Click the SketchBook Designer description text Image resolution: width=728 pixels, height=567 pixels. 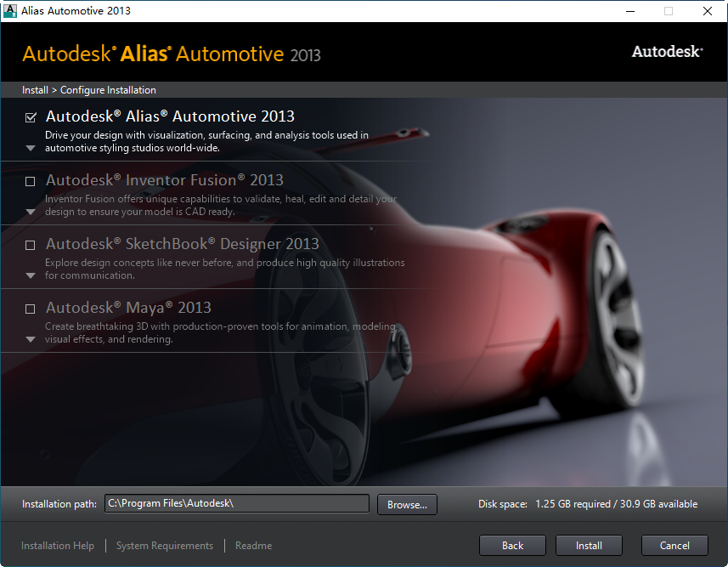pyautogui.click(x=225, y=269)
